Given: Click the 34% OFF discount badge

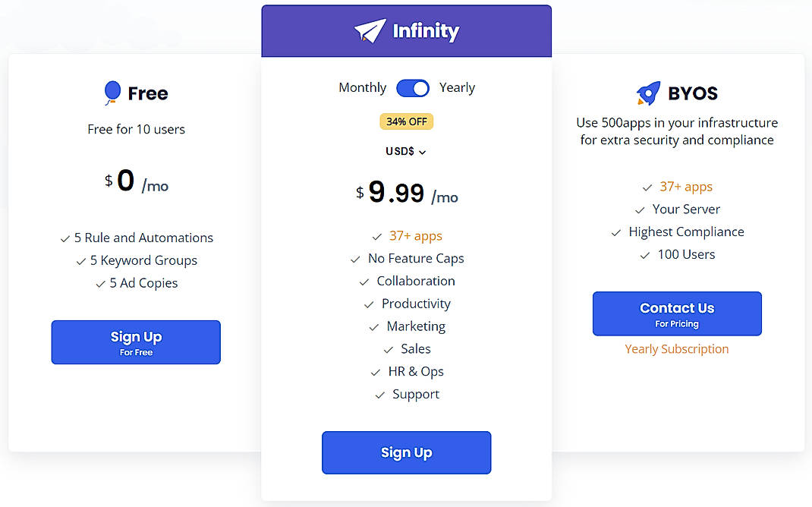Looking at the screenshot, I should tap(406, 121).
